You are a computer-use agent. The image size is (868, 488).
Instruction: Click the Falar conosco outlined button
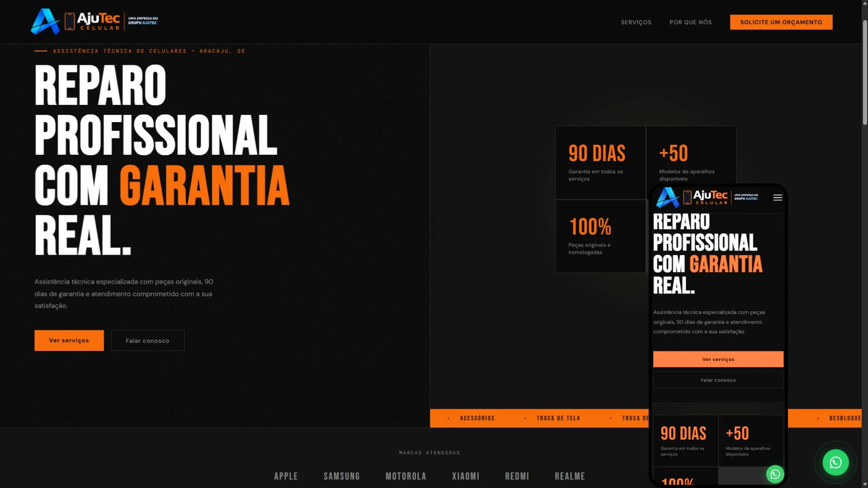coord(147,340)
